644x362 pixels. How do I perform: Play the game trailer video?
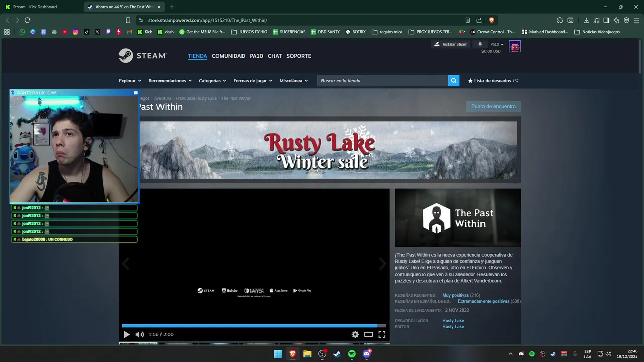126,334
